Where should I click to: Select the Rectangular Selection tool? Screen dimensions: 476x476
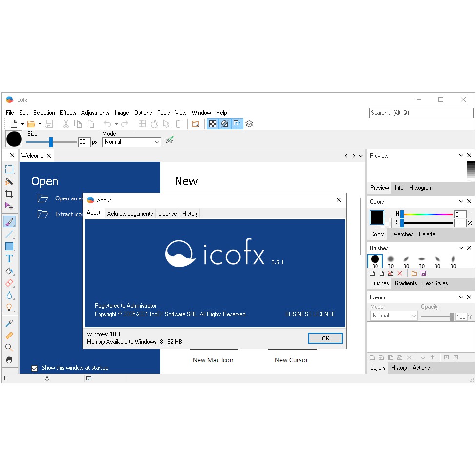pyautogui.click(x=9, y=169)
